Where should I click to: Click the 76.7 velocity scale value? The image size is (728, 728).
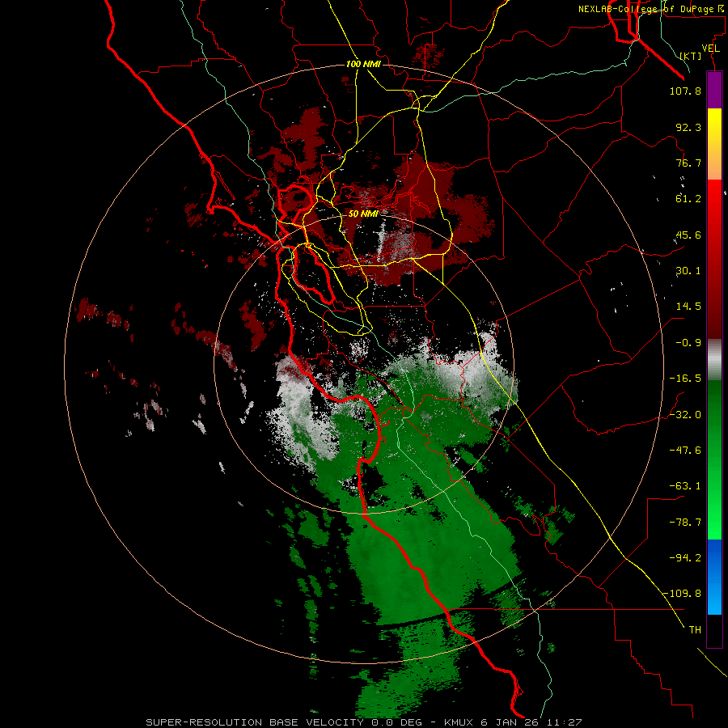[x=688, y=163]
